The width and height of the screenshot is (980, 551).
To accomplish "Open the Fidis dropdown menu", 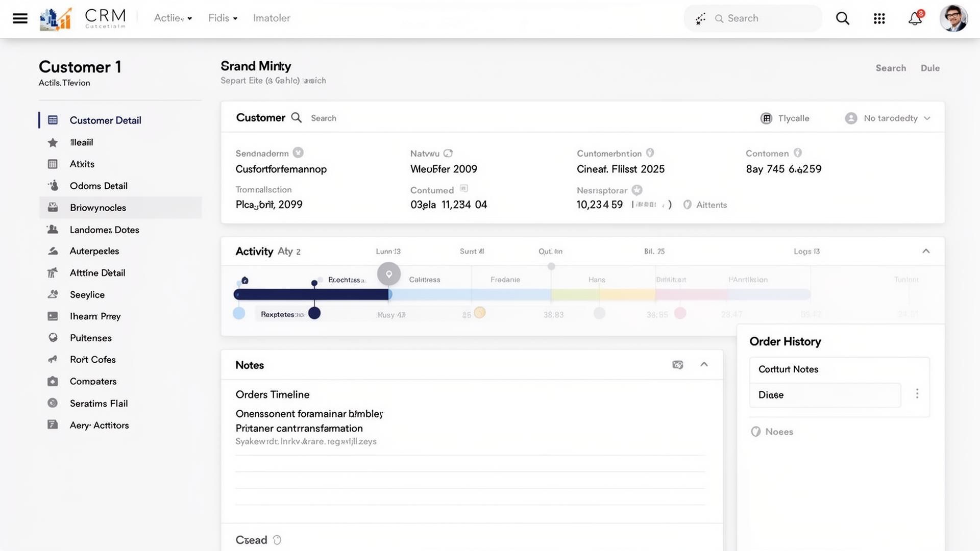I will 223,18.
